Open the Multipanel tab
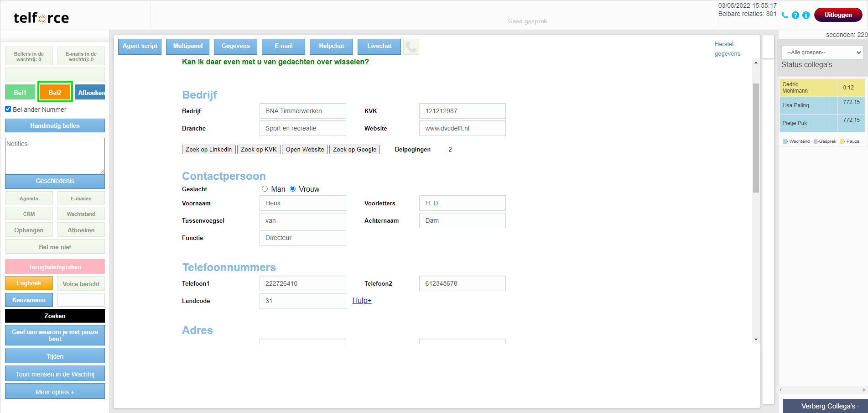868x413 pixels. (x=188, y=47)
